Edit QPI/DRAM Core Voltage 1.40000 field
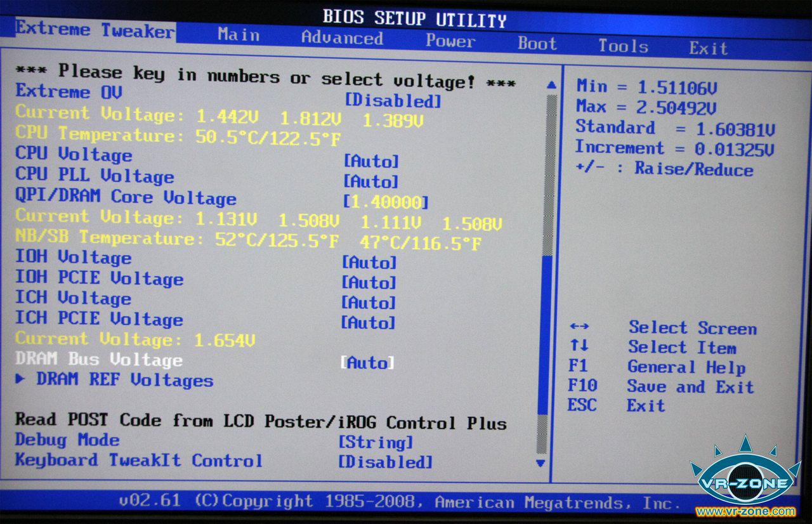Screen dimensions: 812x524 click(x=386, y=202)
